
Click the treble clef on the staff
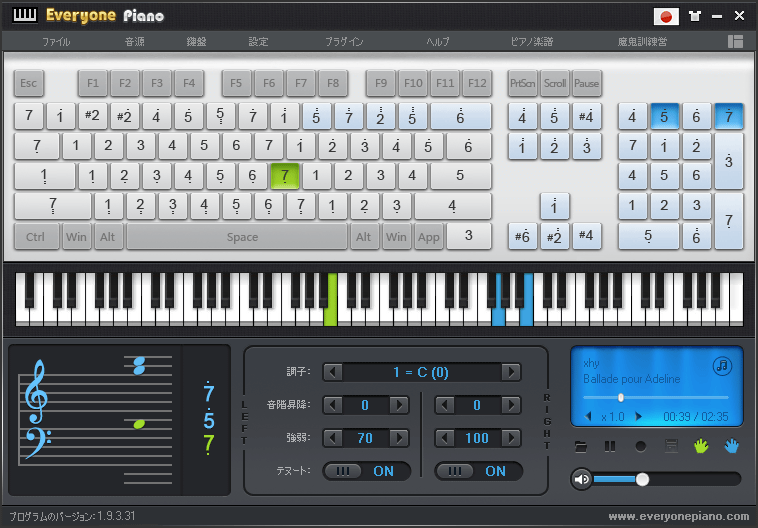(36, 392)
